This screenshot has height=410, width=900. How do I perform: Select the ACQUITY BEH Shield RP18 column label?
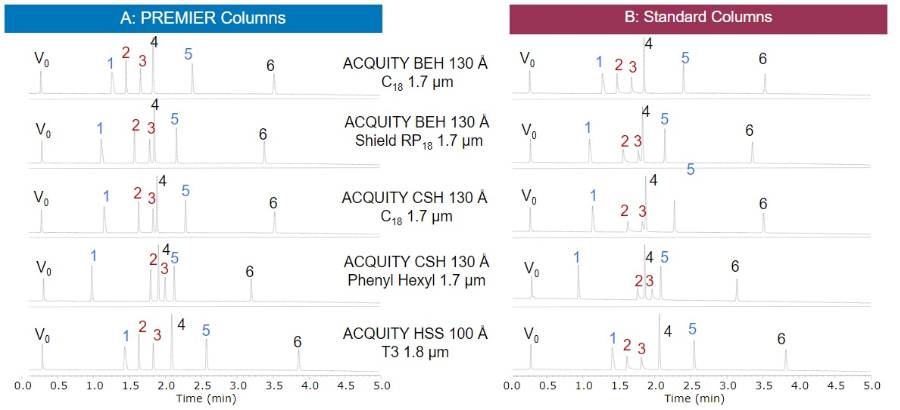[x=415, y=132]
